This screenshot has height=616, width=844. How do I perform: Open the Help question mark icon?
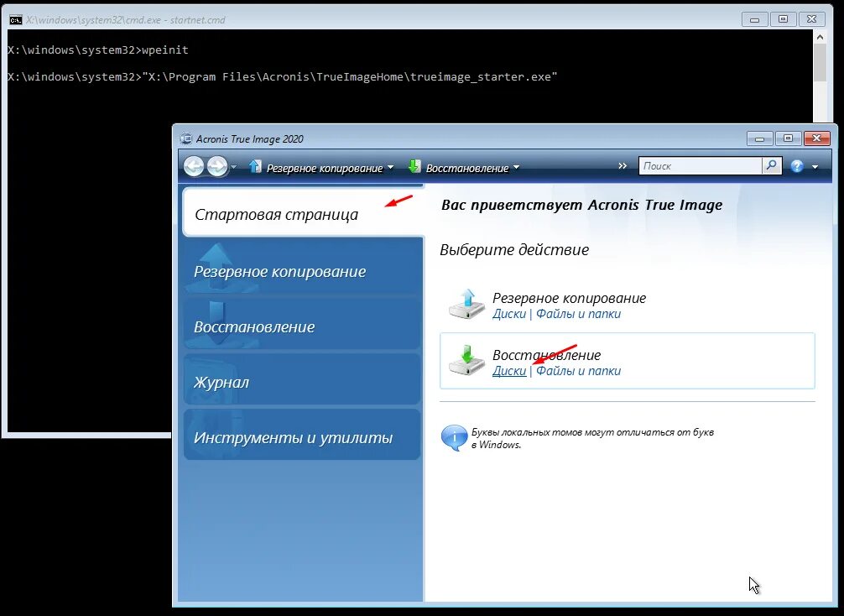pos(797,166)
